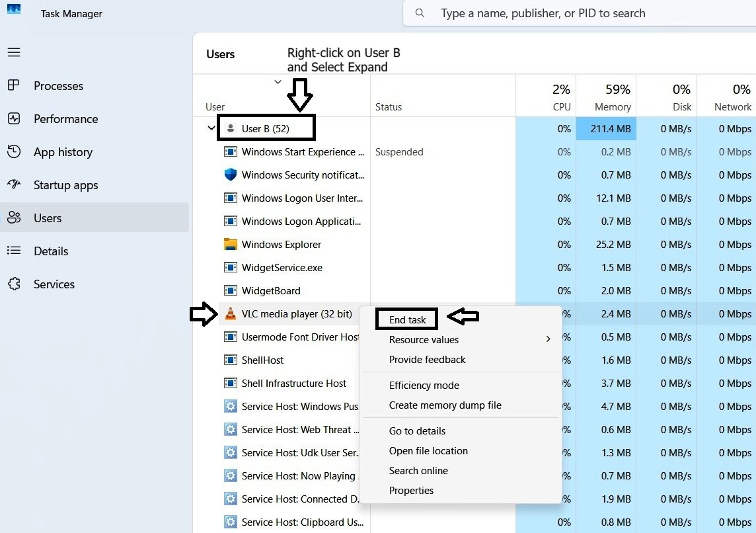
Task: Choose Create memory dump file
Action: 445,405
